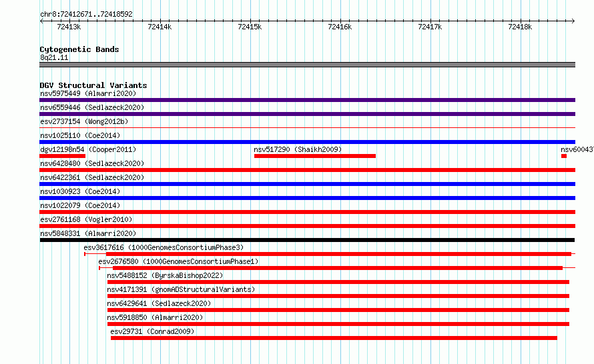Select the esv2761168 red variant bar
This screenshot has width=594, height=364.
307,226
